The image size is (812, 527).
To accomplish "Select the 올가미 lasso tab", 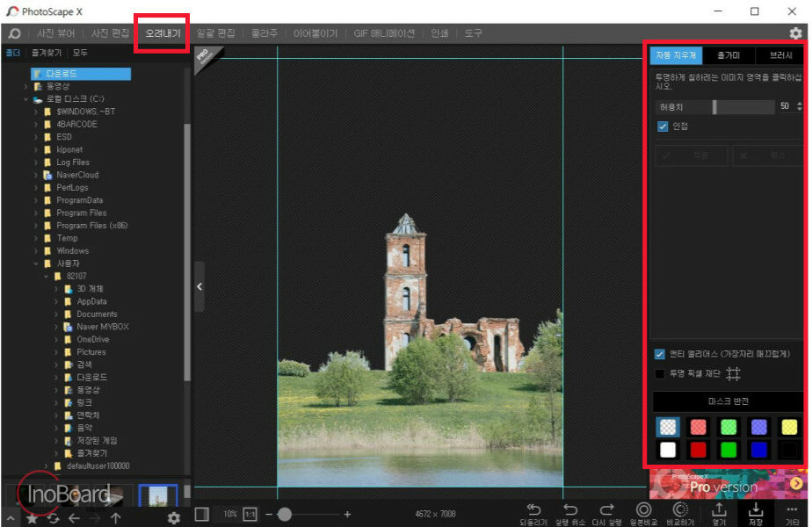I will [x=729, y=55].
